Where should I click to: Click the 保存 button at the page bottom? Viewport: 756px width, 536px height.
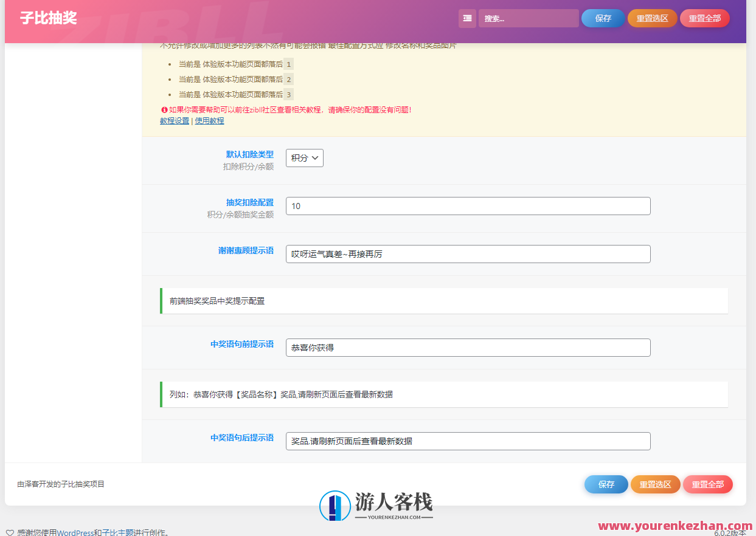[606, 484]
